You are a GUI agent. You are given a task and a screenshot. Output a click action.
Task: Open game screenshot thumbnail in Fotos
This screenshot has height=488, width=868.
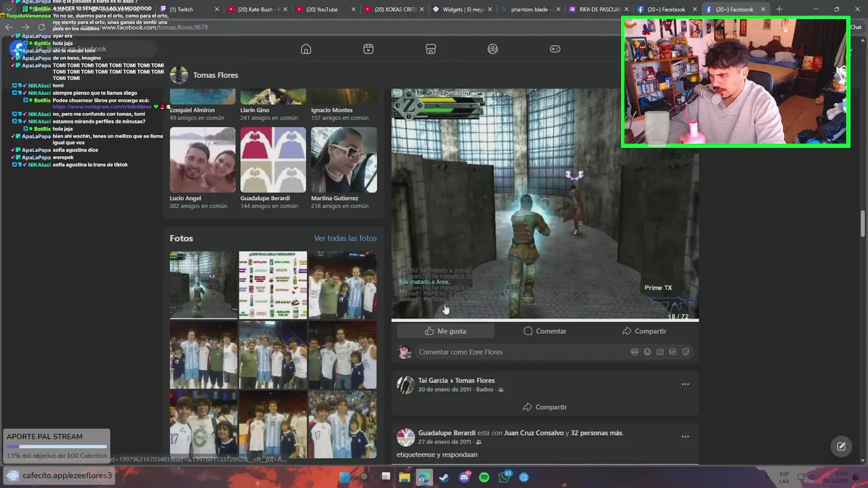[203, 285]
